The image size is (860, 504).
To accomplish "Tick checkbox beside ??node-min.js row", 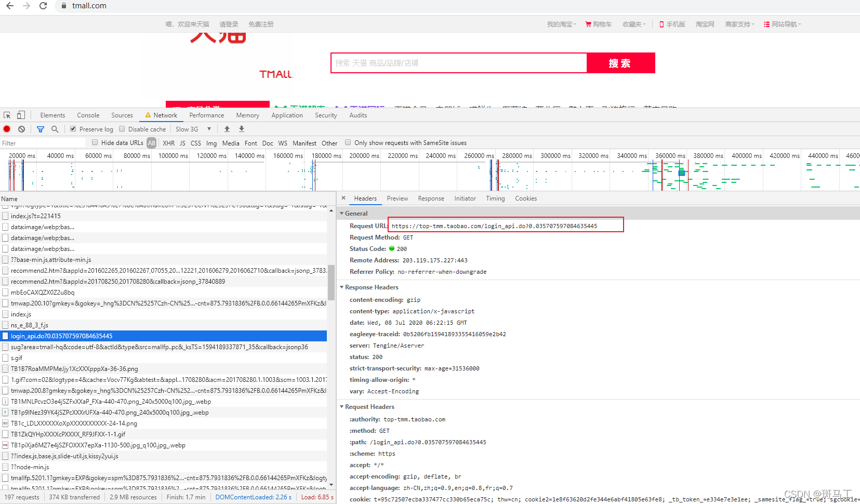I will [x=5, y=467].
